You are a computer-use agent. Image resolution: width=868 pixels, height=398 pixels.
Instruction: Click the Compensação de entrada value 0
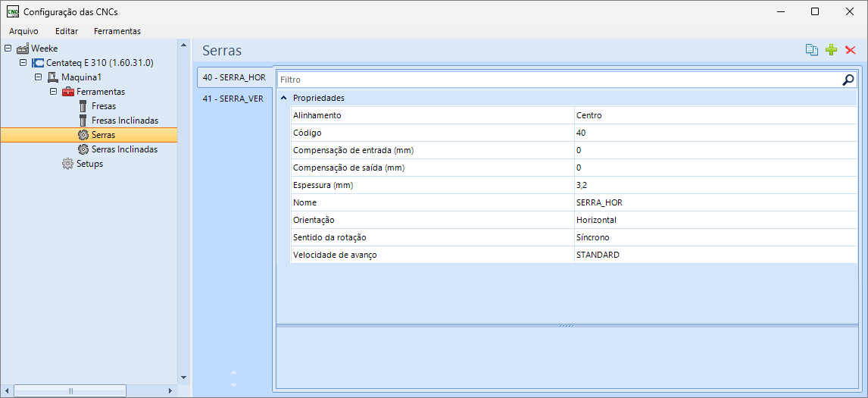click(x=579, y=150)
